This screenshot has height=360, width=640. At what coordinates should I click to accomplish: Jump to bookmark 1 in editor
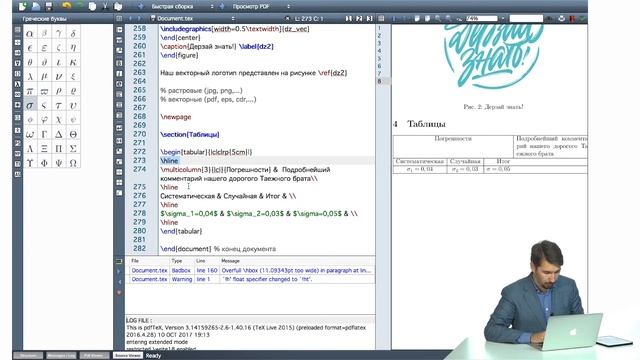point(349,18)
